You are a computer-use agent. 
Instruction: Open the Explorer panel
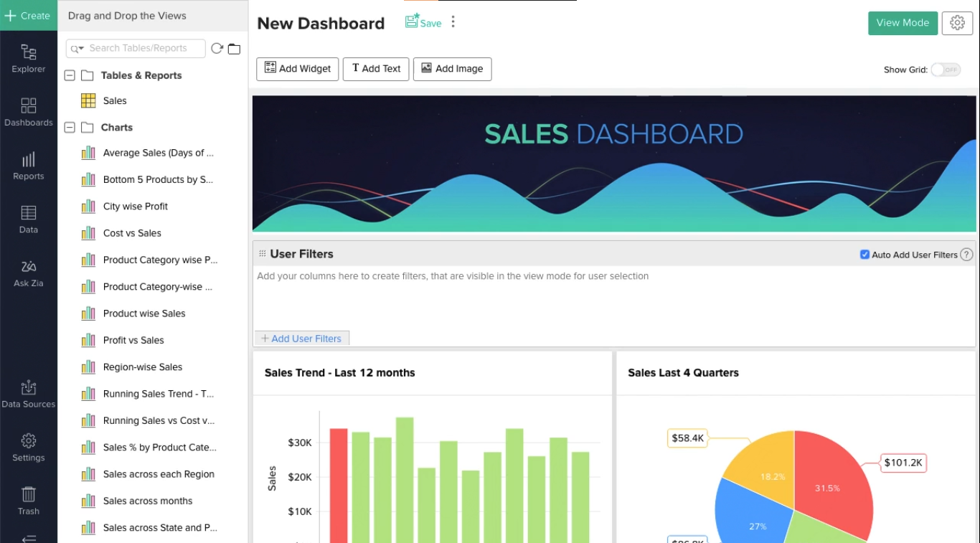pos(29,59)
